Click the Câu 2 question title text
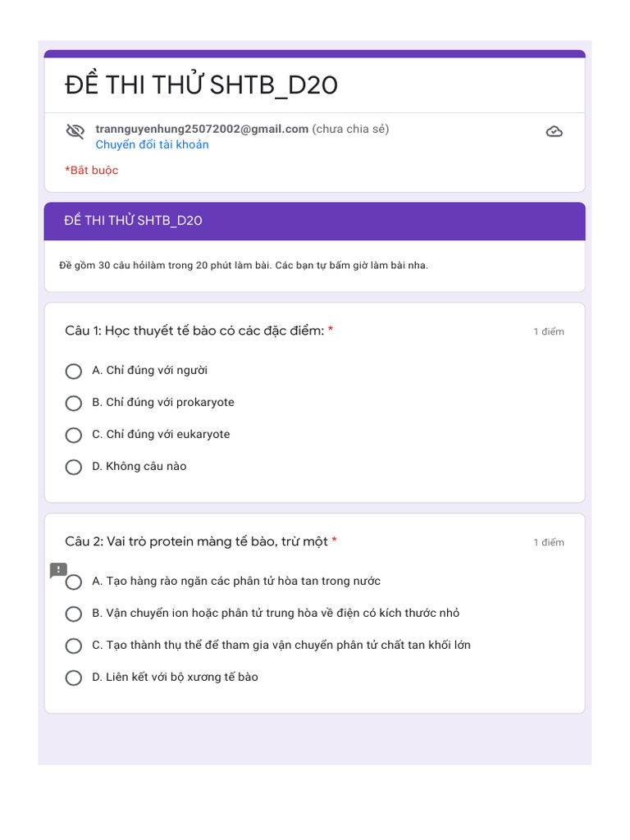 (x=196, y=541)
